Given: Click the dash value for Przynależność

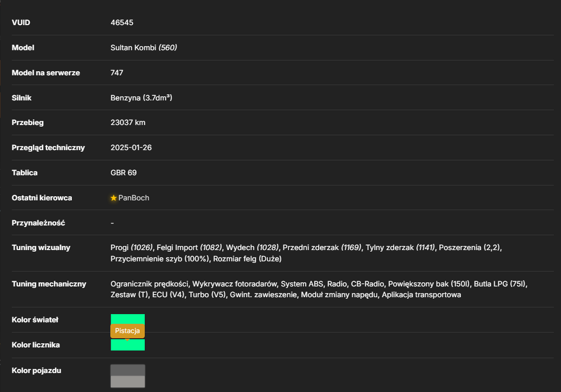Looking at the screenshot, I should [112, 223].
